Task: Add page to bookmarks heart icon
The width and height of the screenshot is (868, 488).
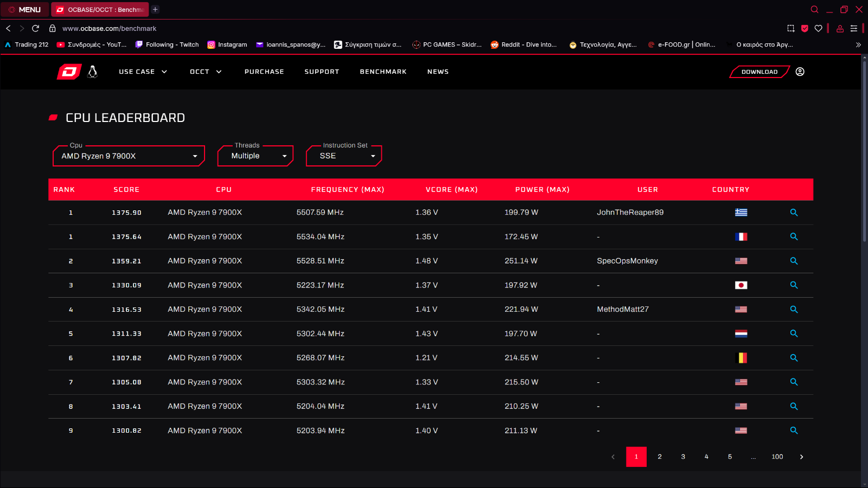Action: tap(818, 28)
